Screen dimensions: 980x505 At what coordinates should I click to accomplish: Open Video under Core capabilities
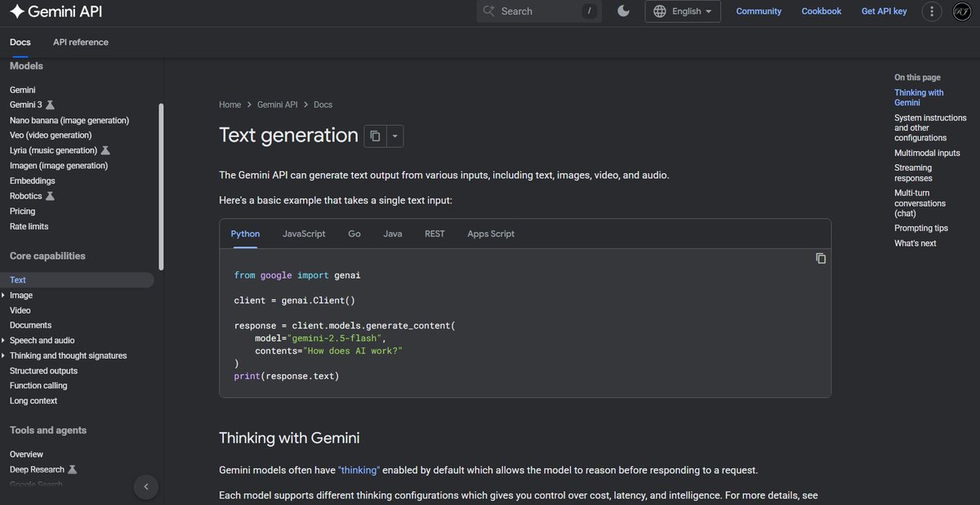(20, 311)
